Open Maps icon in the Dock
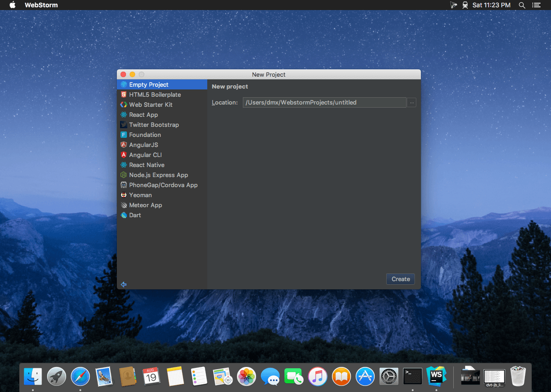This screenshot has height=392, width=551. [x=223, y=376]
